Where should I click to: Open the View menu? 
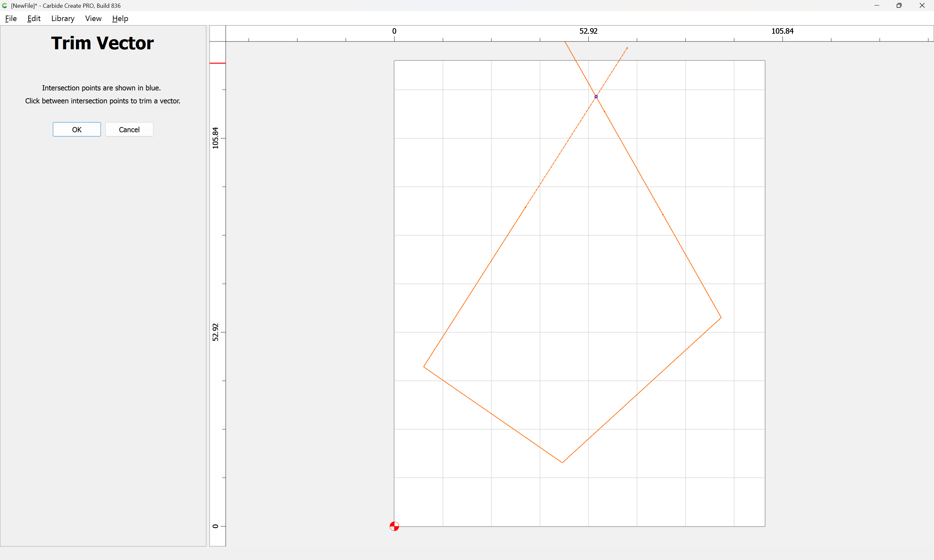pos(93,18)
